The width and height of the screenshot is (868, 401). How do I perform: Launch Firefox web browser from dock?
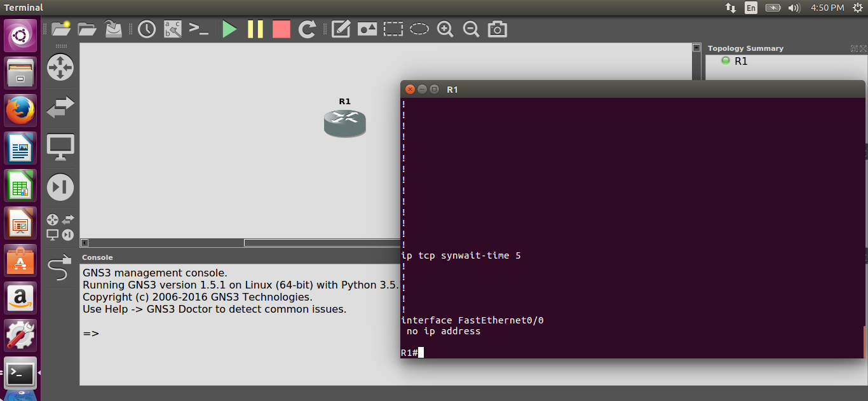click(x=21, y=111)
